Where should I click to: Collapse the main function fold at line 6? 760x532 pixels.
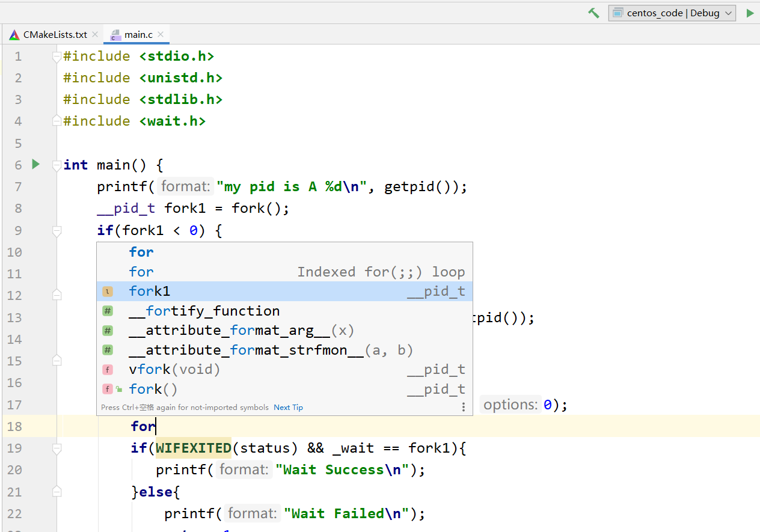coord(57,165)
